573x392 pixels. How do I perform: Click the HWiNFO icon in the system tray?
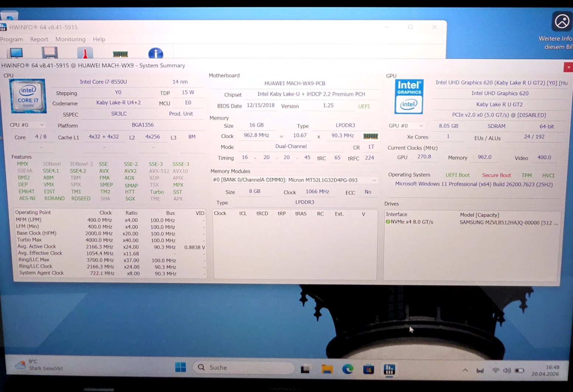[480, 371]
